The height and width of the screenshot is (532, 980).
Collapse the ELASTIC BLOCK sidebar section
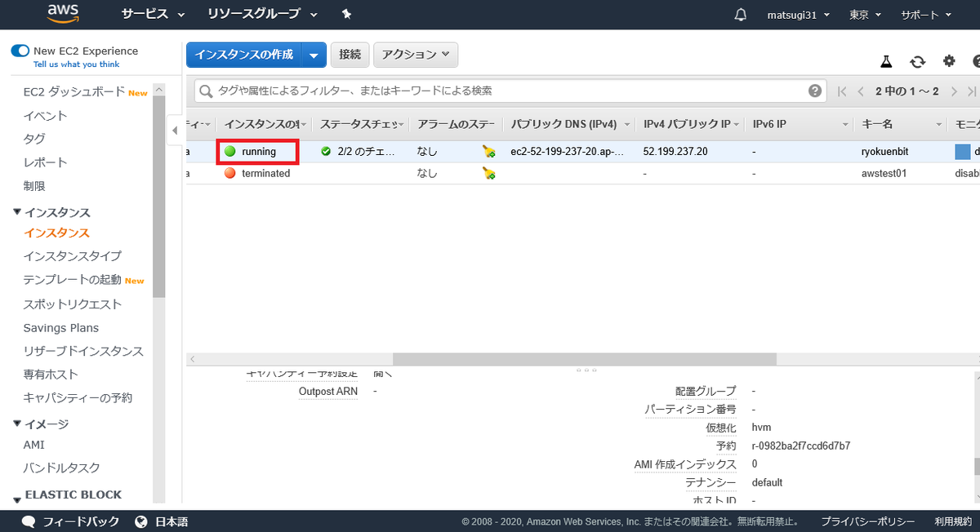tap(17, 499)
